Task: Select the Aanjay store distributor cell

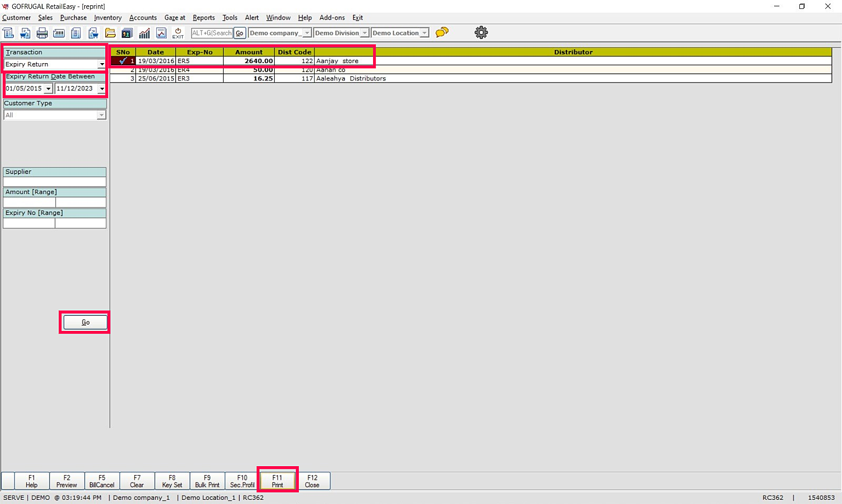Action: 573,61
